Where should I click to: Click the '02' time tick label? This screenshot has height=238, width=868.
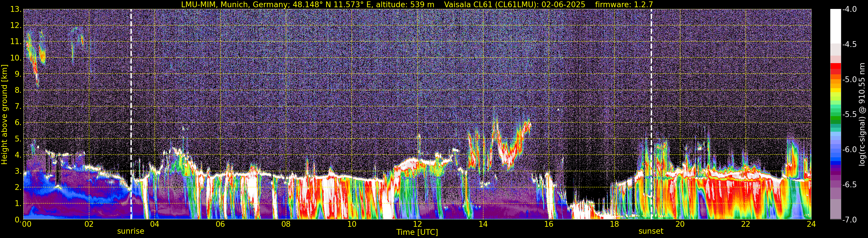(89, 224)
